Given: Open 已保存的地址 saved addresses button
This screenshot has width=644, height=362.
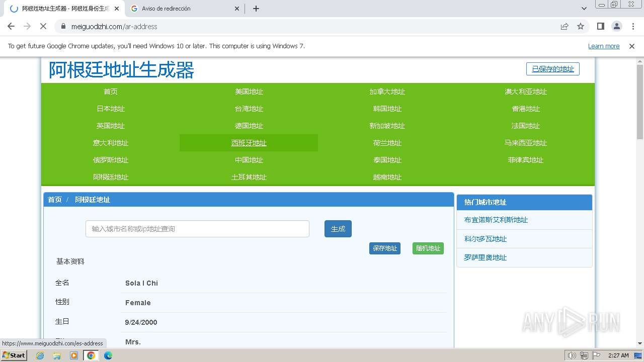Looking at the screenshot, I should point(553,69).
